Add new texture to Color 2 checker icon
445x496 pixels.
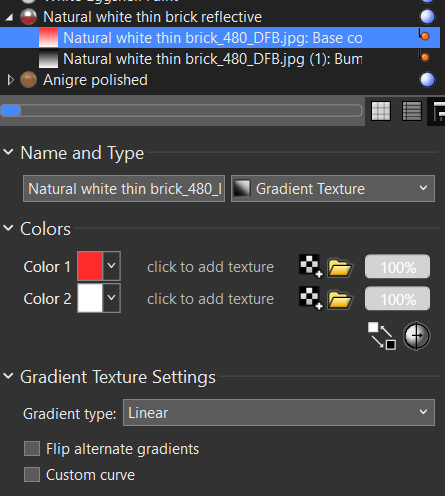point(311,298)
